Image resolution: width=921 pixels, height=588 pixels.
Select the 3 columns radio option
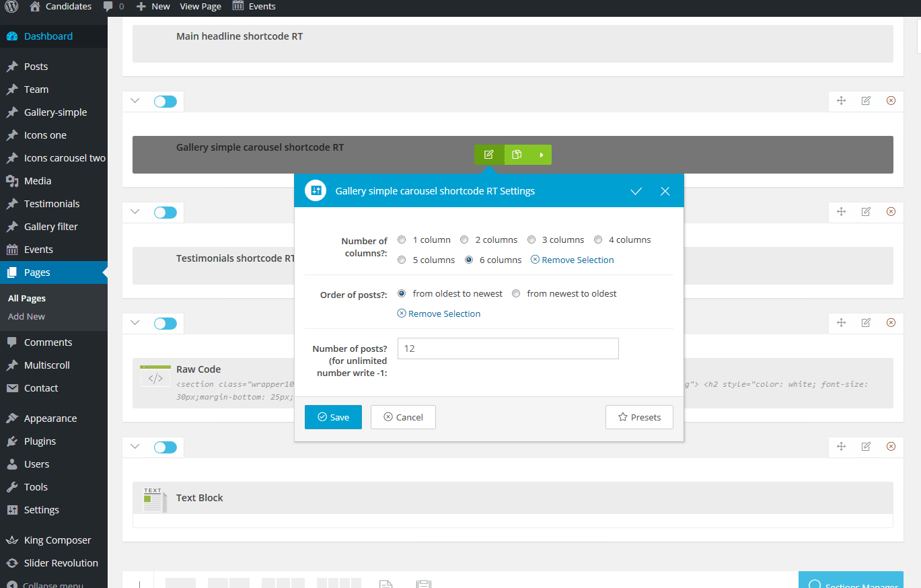pyautogui.click(x=531, y=240)
